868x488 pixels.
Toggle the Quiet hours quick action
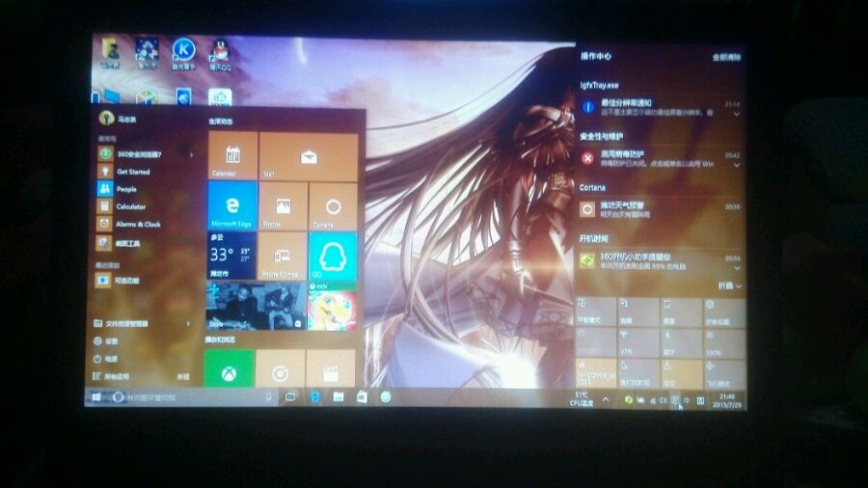[x=638, y=373]
